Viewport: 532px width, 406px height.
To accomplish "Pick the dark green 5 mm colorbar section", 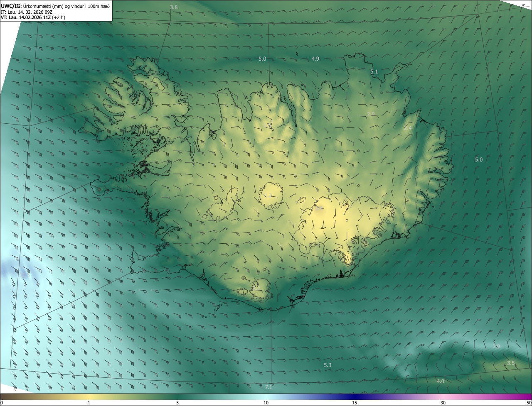I will (177, 396).
